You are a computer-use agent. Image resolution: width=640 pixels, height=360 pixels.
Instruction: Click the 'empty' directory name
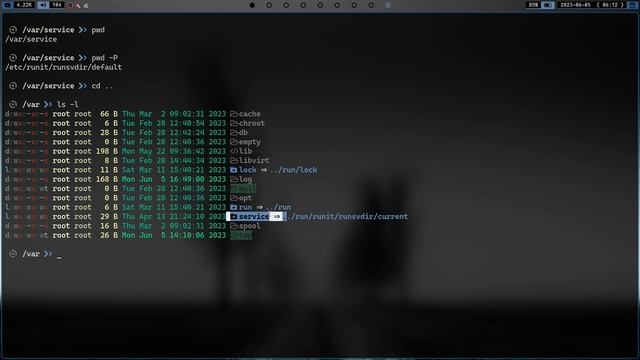250,142
